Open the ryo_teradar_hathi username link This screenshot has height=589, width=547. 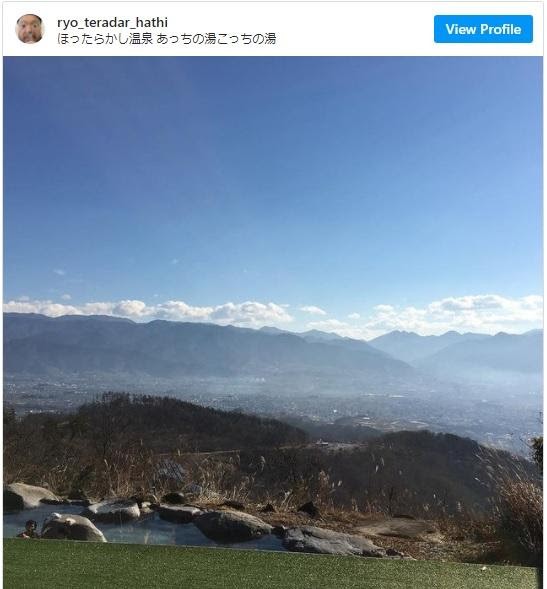tap(112, 22)
